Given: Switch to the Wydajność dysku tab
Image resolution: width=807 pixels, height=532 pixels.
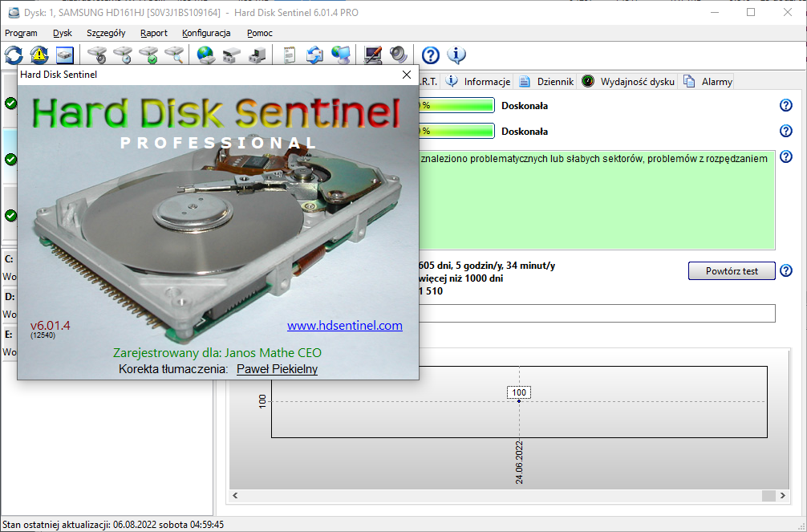Looking at the screenshot, I should click(628, 81).
